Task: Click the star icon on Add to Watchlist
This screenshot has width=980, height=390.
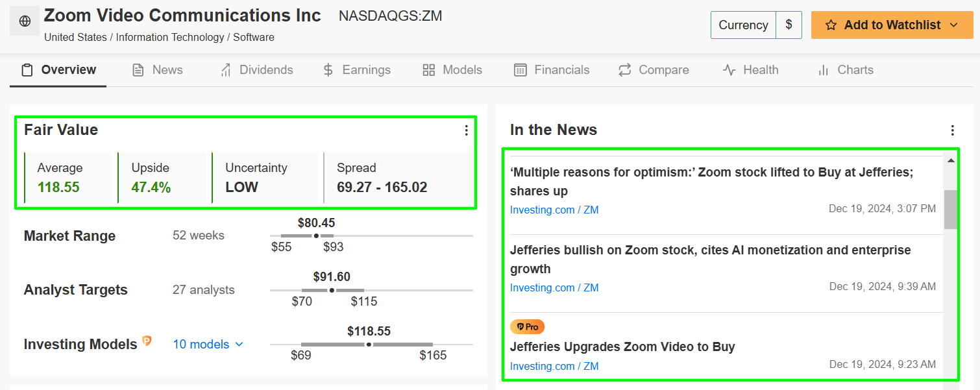Action: pyautogui.click(x=831, y=25)
